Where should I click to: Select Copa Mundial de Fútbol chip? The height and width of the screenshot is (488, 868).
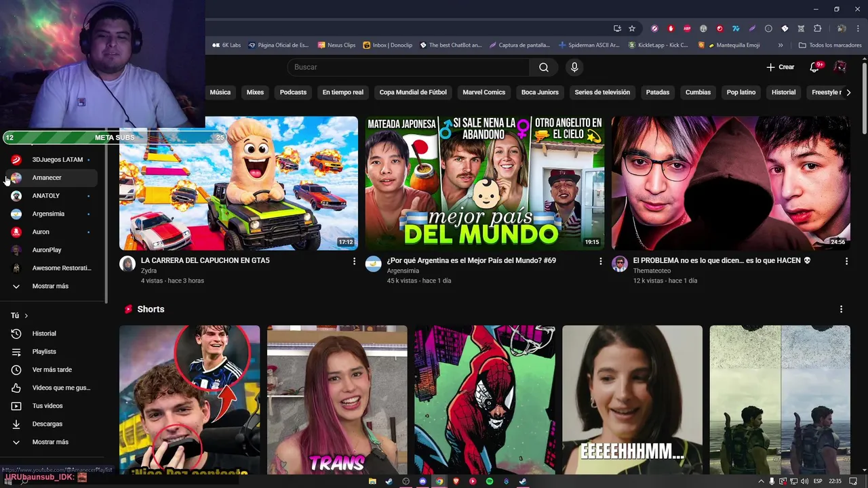coord(413,92)
